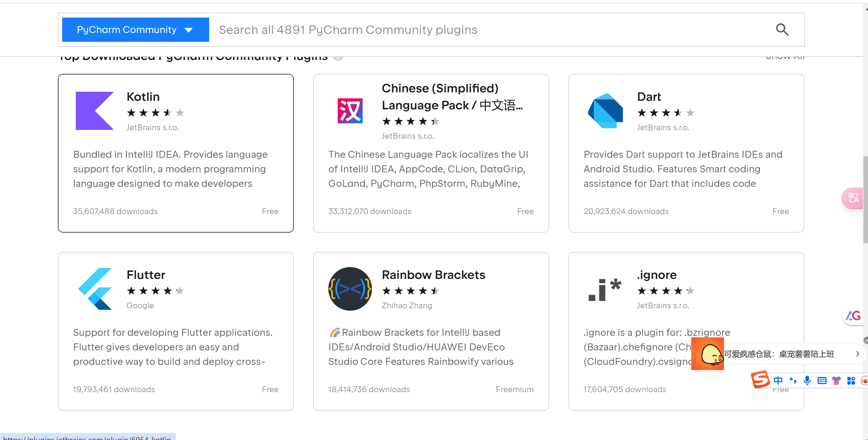Click the Dart plugin logo

pos(605,111)
